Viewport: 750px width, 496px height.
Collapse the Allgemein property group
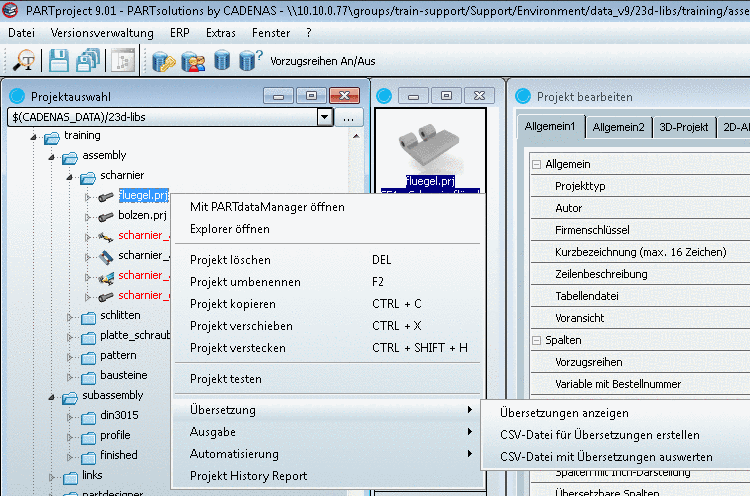(x=537, y=165)
